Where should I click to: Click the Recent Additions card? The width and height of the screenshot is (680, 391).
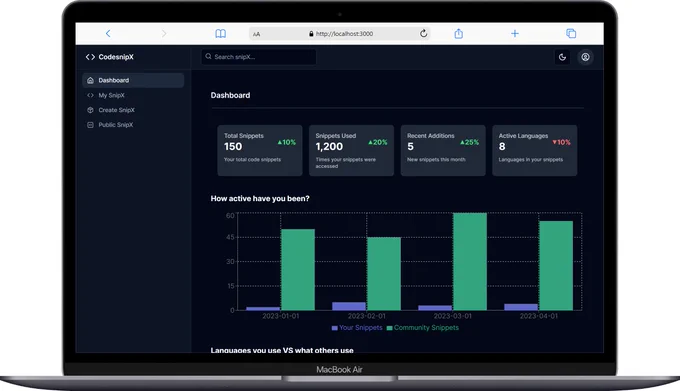click(443, 150)
